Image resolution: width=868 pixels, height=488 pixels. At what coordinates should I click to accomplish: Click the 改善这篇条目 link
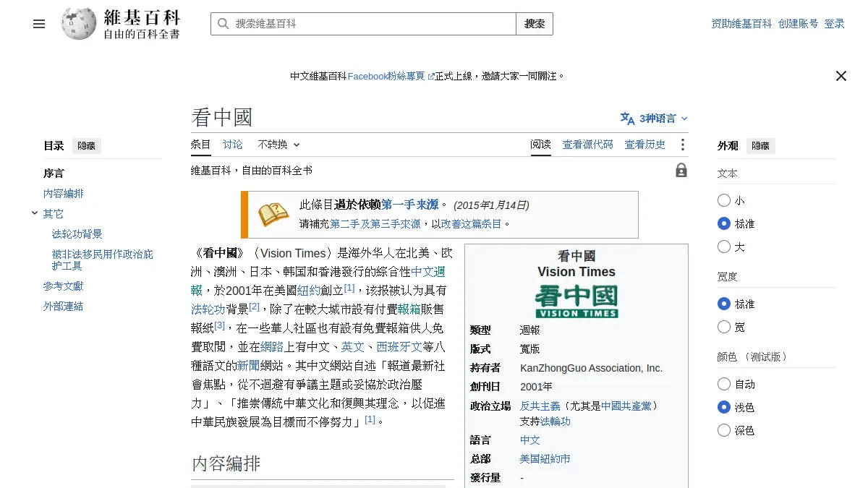(x=472, y=224)
